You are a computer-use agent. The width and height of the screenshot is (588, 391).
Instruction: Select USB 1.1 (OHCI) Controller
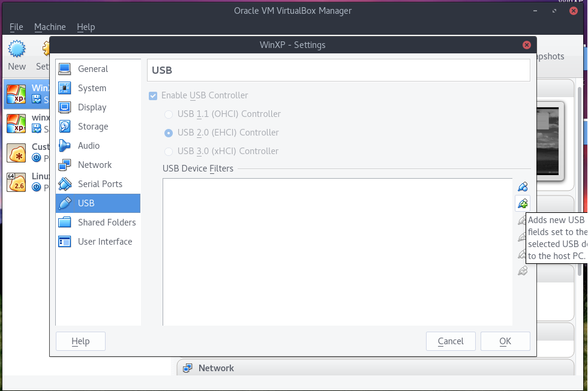pyautogui.click(x=169, y=115)
